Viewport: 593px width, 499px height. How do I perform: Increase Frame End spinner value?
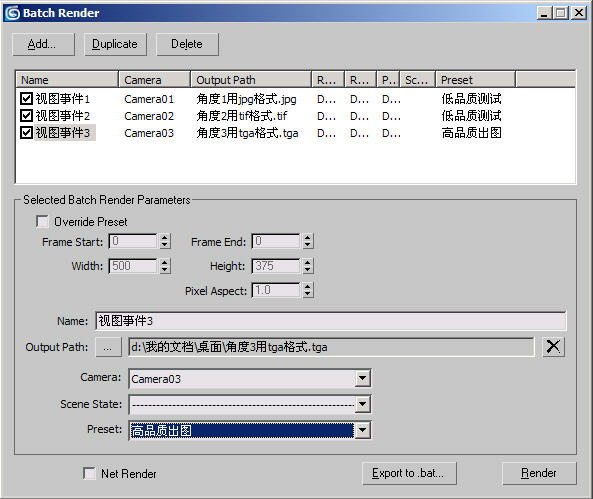pos(307,238)
